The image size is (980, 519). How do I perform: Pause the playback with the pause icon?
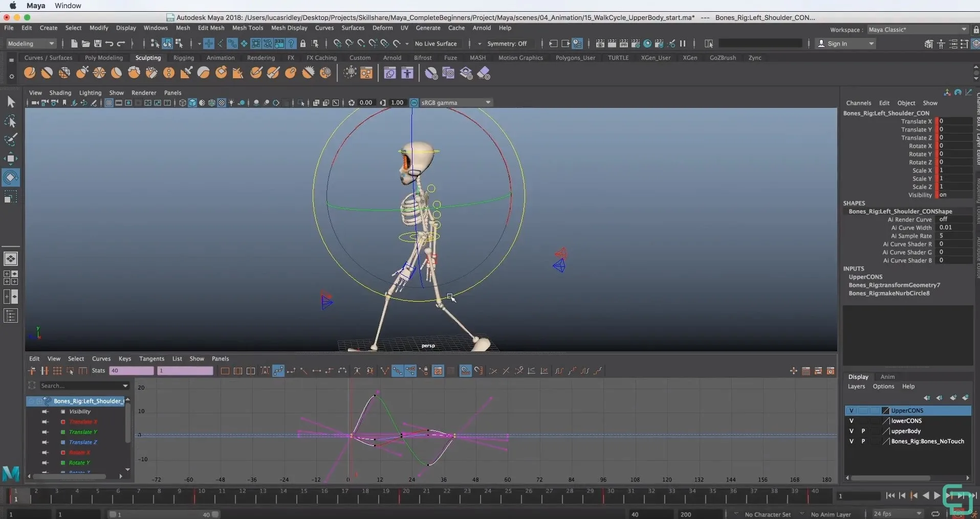[x=683, y=43]
